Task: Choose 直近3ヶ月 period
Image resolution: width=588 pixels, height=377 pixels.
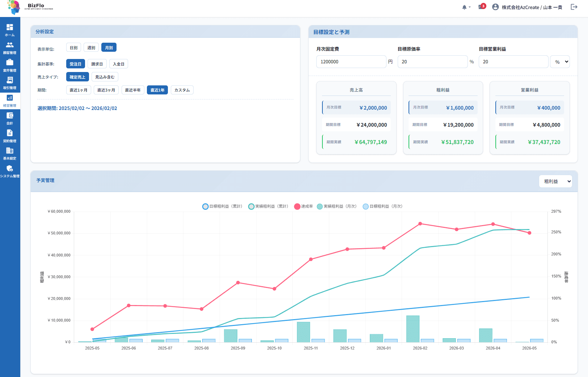Action: [106, 90]
